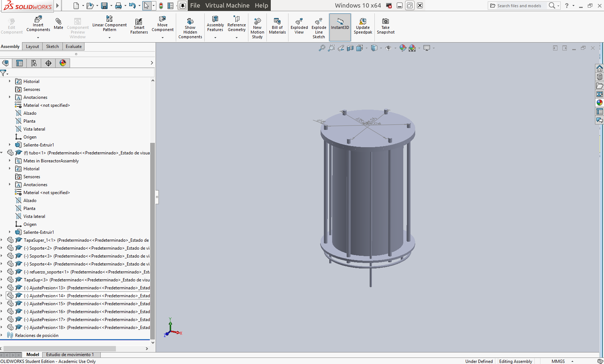604x364 pixels.
Task: Select the Mate tool
Action: (x=58, y=24)
